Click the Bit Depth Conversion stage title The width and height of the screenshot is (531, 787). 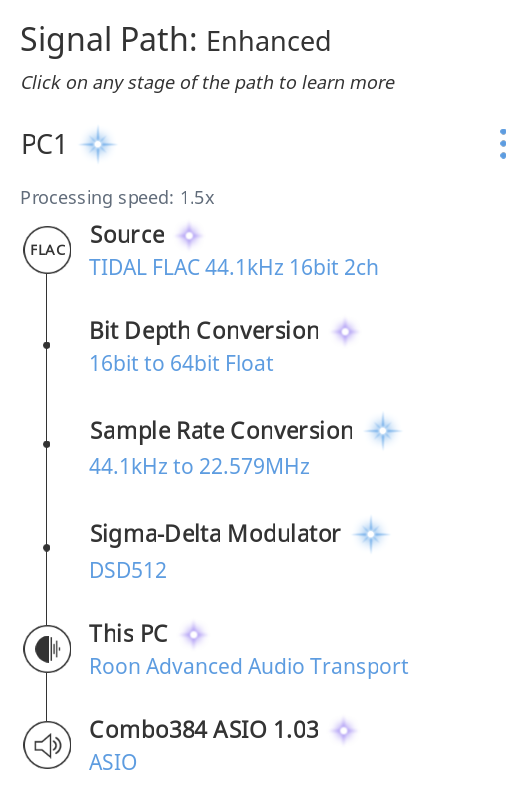[204, 331]
